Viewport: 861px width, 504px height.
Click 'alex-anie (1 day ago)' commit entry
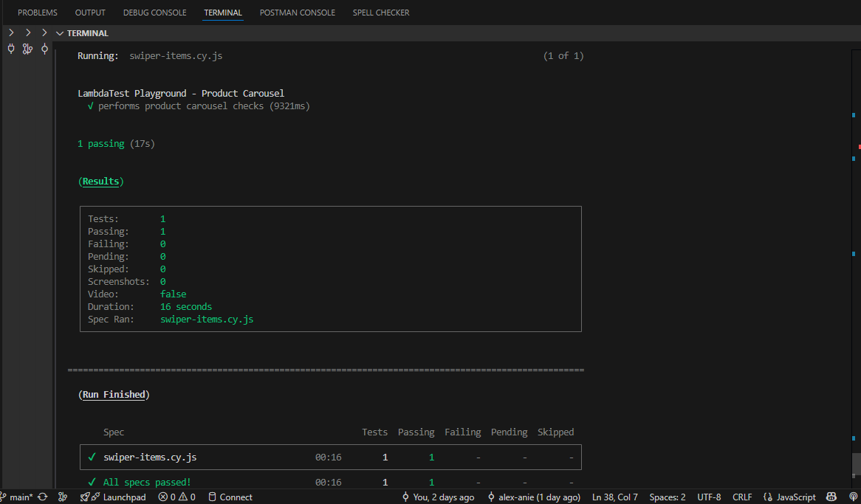click(x=534, y=497)
